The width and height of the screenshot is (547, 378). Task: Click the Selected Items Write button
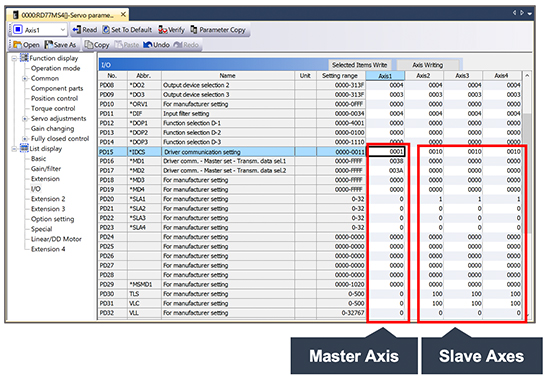coord(359,65)
